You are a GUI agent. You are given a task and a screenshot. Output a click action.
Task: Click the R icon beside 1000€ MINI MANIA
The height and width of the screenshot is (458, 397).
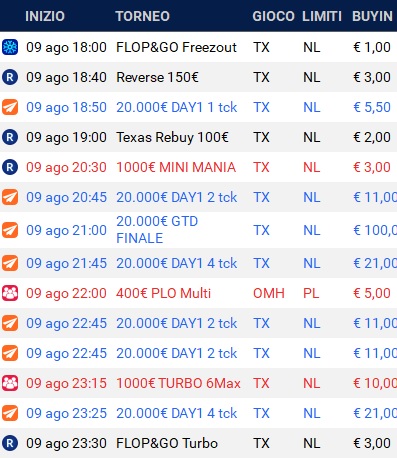click(x=10, y=167)
